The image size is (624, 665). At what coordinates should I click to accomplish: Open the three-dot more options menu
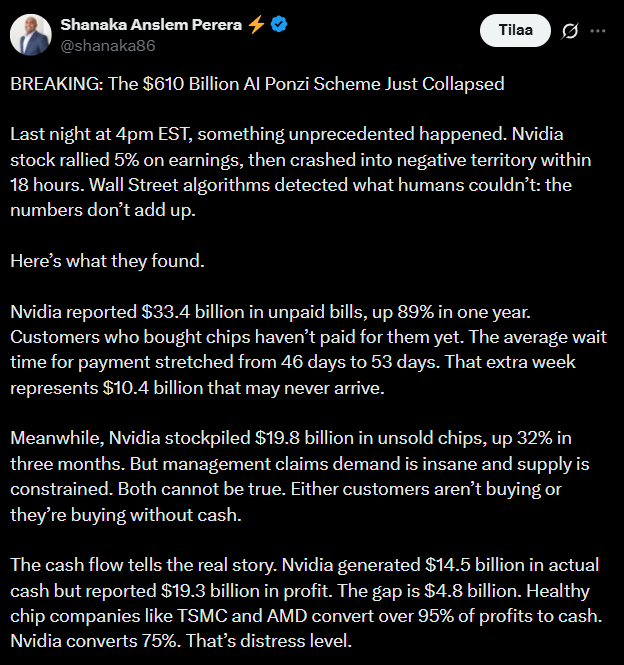click(598, 31)
